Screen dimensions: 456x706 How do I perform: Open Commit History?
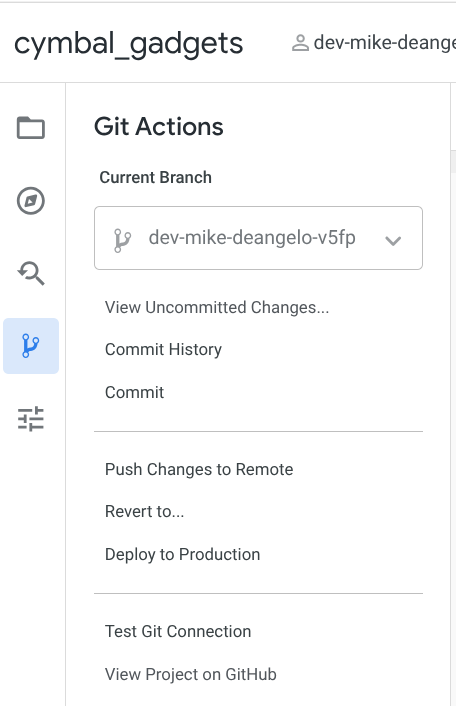(163, 350)
